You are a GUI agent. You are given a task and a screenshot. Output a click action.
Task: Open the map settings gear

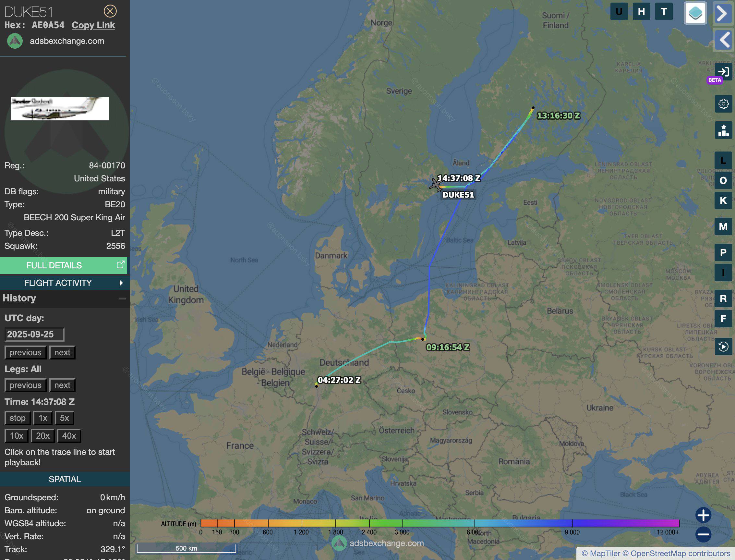click(x=723, y=104)
